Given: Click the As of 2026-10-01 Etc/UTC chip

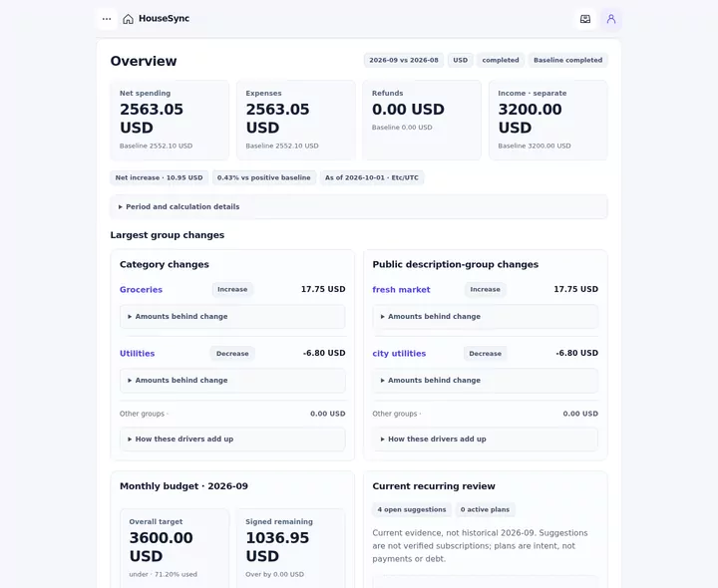Looking at the screenshot, I should click(x=372, y=177).
